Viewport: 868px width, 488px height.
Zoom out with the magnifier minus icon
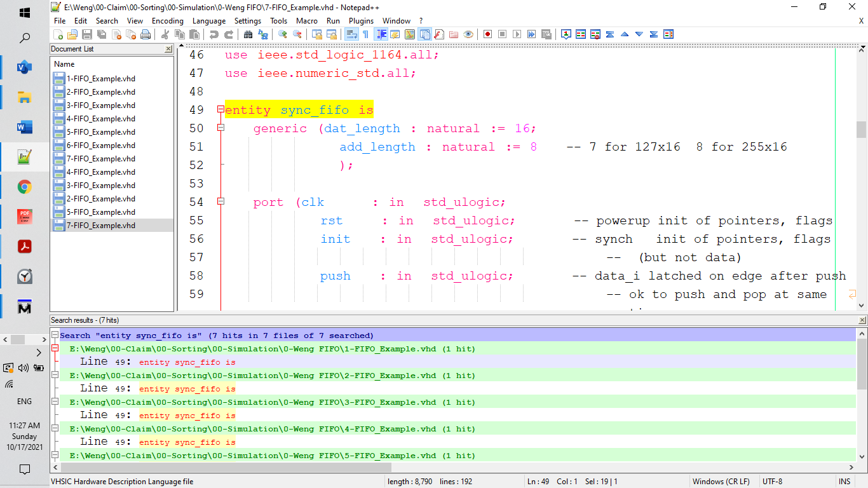tap(297, 34)
